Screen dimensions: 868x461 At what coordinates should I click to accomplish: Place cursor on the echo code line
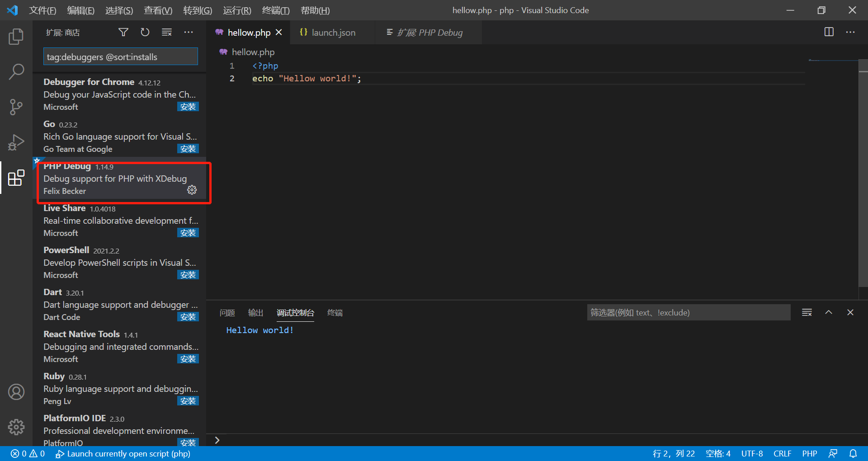(307, 79)
